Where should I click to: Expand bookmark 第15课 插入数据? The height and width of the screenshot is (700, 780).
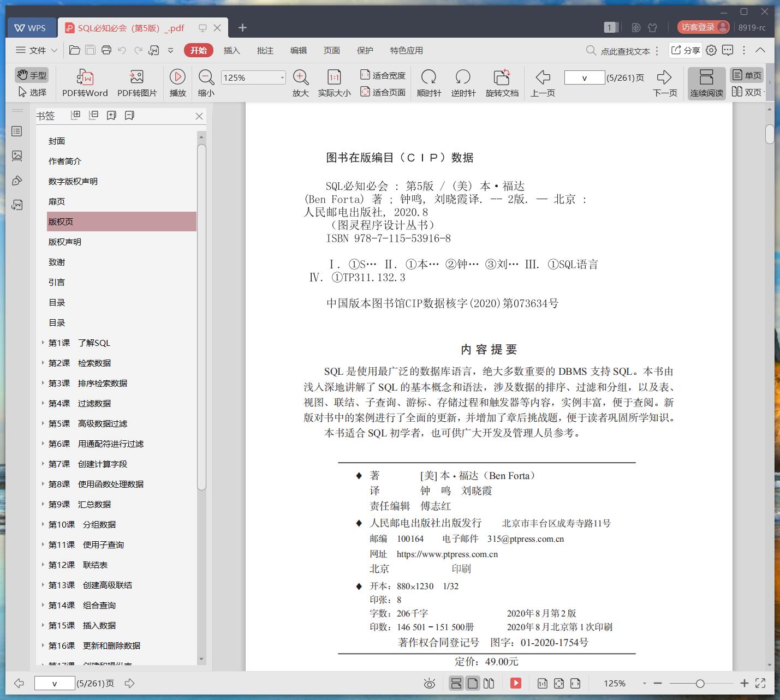coord(43,625)
